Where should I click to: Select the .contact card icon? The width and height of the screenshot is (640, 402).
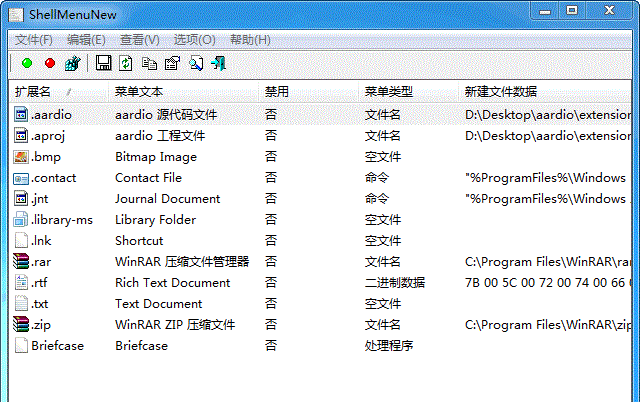pos(21,178)
